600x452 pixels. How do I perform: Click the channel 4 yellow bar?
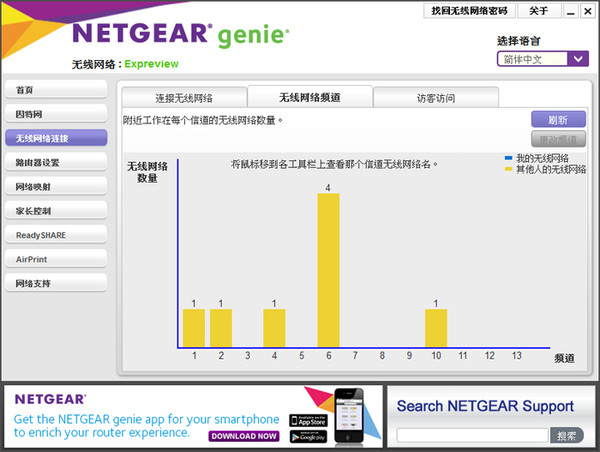(274, 328)
